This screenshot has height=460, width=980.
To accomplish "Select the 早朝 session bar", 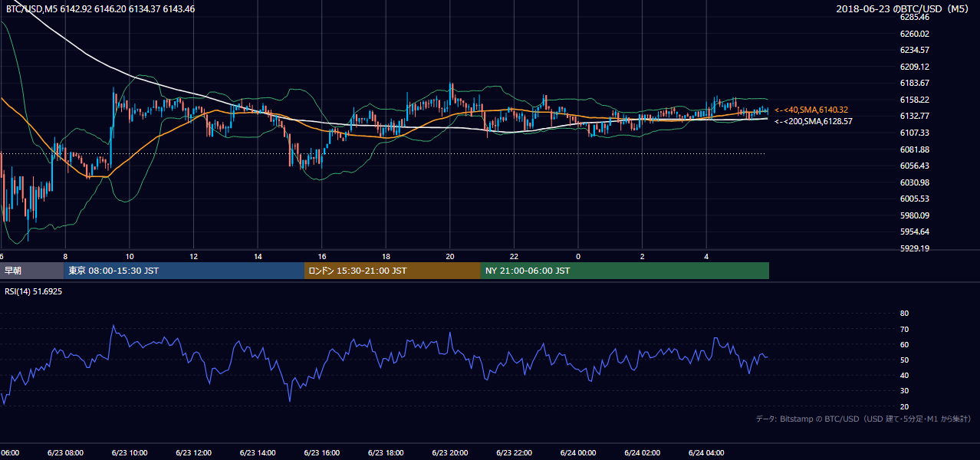I will pyautogui.click(x=31, y=271).
